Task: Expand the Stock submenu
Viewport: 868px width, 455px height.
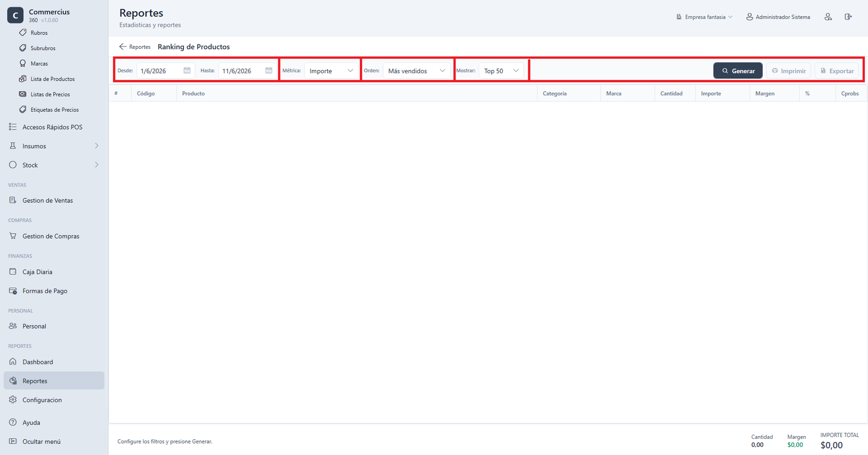Action: [54, 165]
